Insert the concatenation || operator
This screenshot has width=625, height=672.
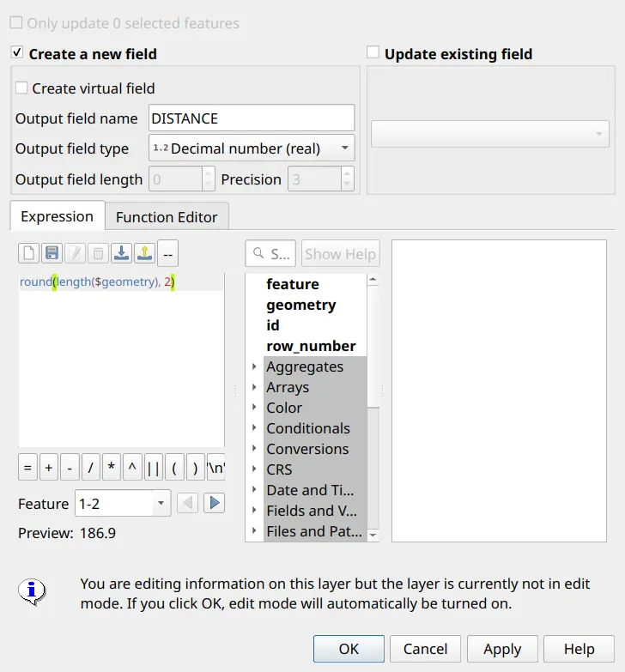pos(154,467)
